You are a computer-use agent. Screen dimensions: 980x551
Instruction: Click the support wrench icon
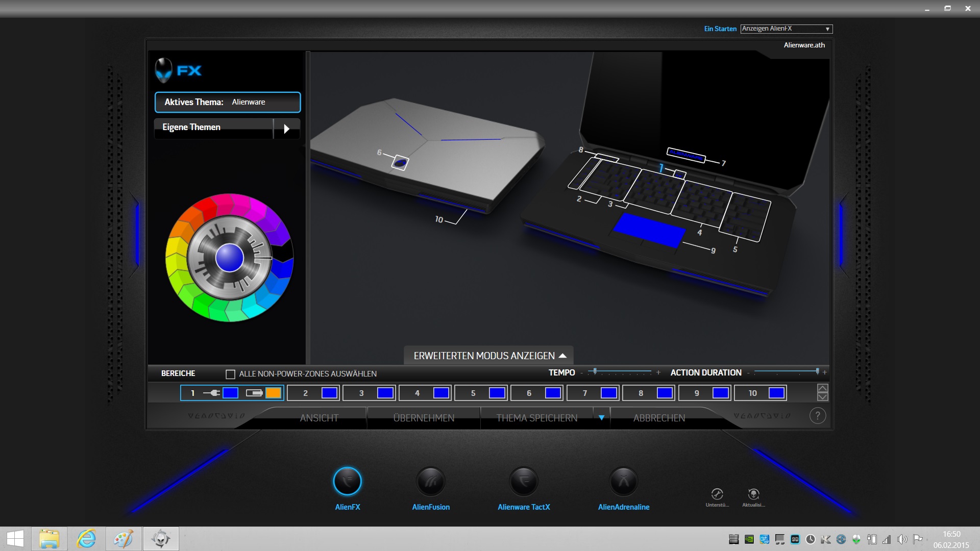[x=717, y=494]
